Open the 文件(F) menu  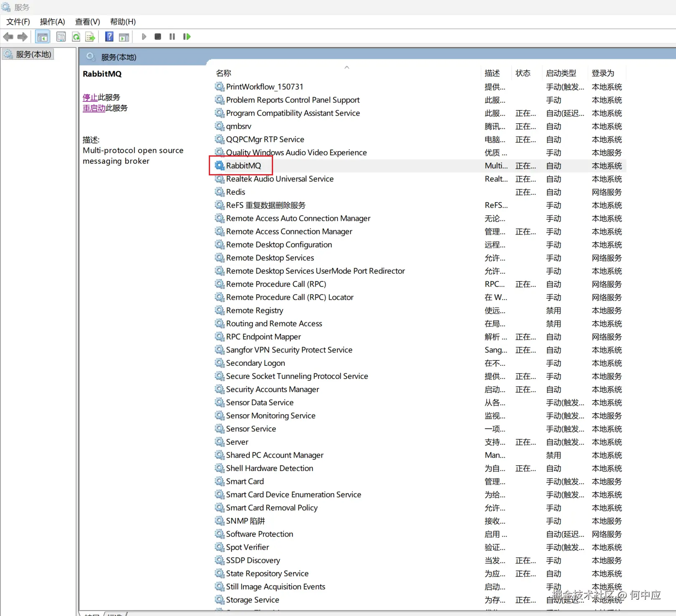pos(18,22)
